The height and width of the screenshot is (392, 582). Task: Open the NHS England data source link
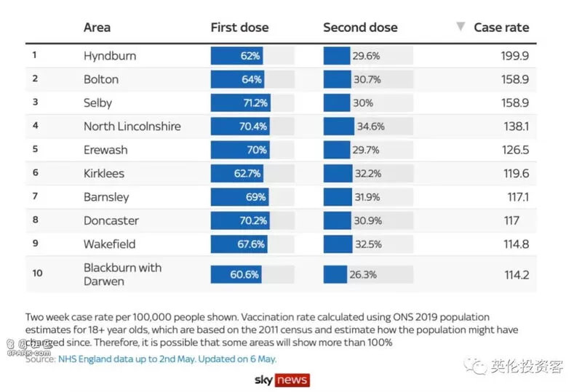[167, 359]
